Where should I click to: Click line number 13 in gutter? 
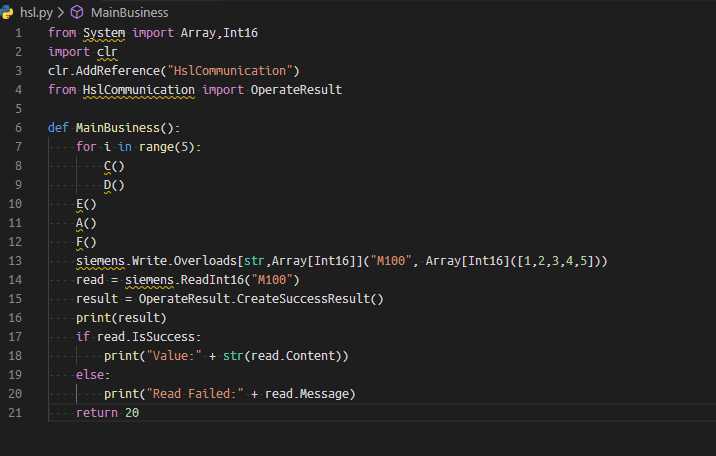[x=15, y=261]
